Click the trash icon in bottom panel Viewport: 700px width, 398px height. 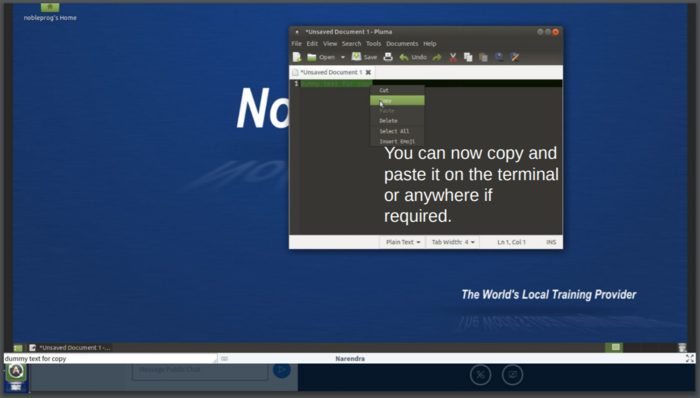[682, 348]
